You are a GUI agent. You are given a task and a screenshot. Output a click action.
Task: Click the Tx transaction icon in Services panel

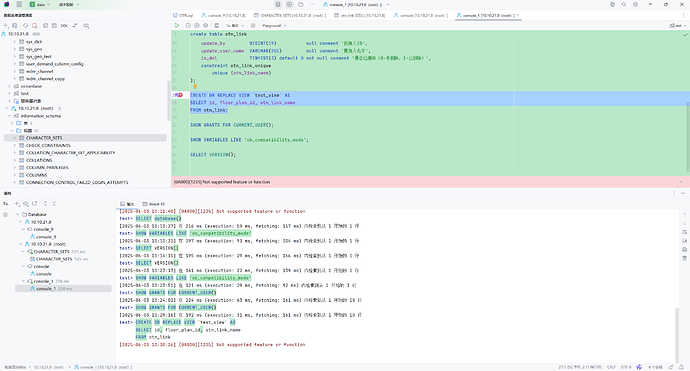(x=6, y=204)
